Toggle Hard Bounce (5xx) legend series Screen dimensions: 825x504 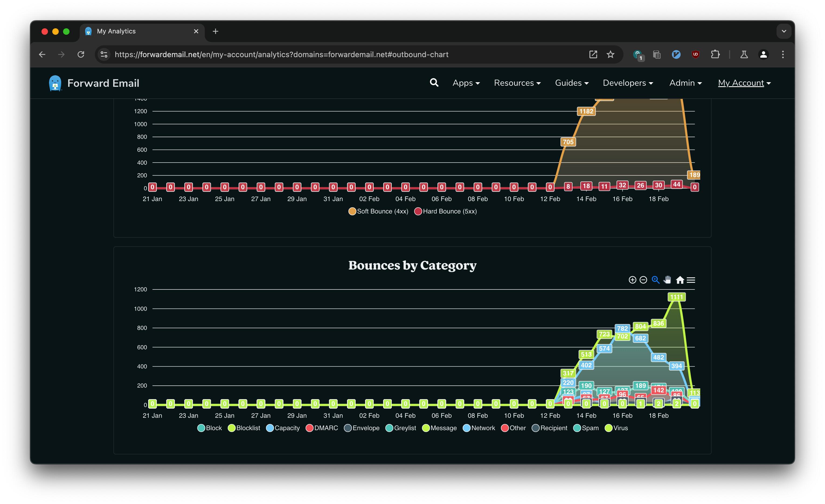[446, 211]
